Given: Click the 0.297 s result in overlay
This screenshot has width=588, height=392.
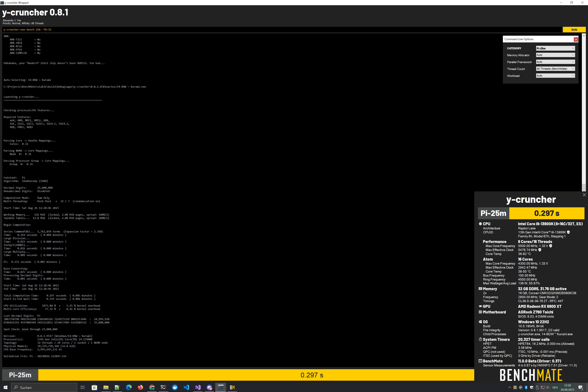Looking at the screenshot, I should click(547, 213).
